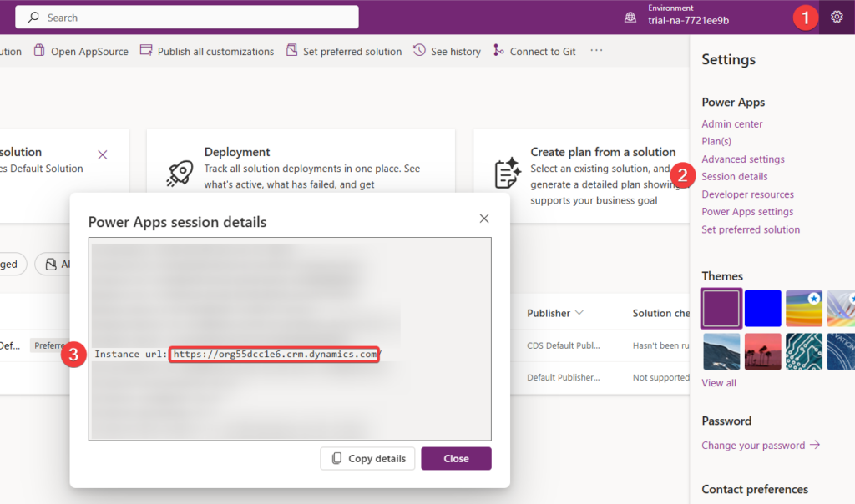855x504 pixels.
Task: Click the Publisher column header
Action: 548,313
